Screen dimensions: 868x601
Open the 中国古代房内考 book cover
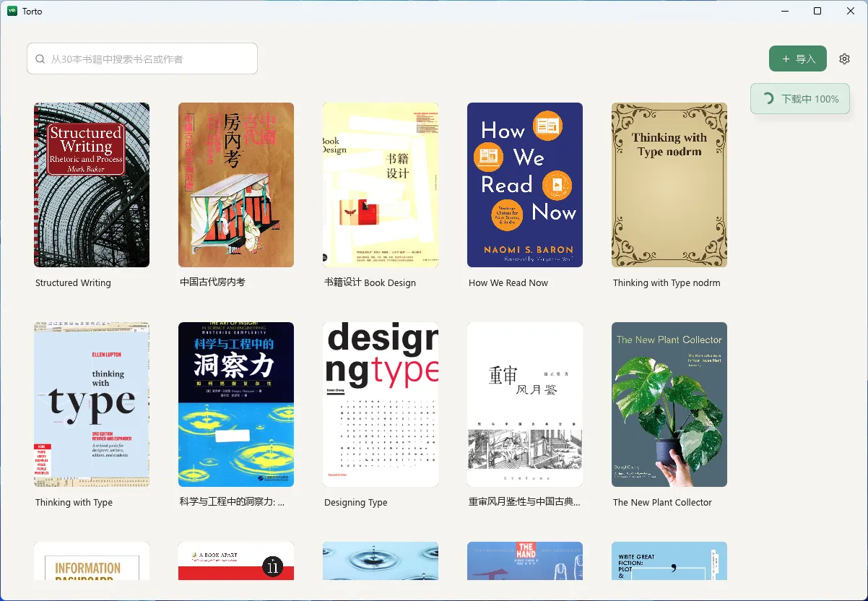click(236, 185)
